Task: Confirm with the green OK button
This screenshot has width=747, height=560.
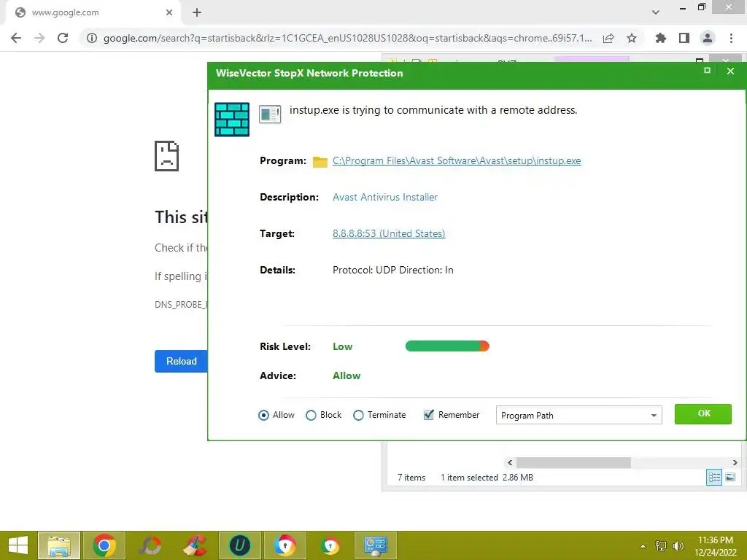Action: [x=703, y=414]
